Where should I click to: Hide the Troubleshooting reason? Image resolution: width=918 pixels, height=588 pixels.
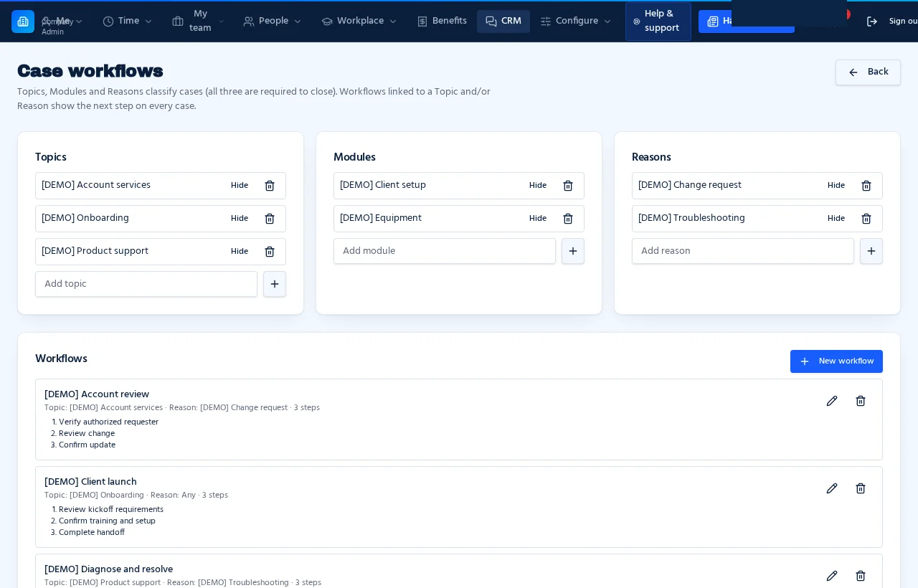(x=836, y=219)
